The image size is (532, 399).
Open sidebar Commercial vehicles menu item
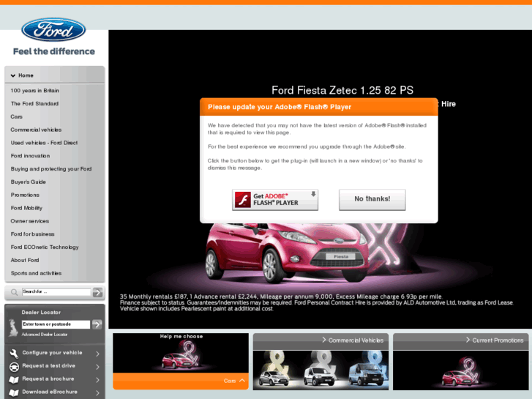coord(36,130)
